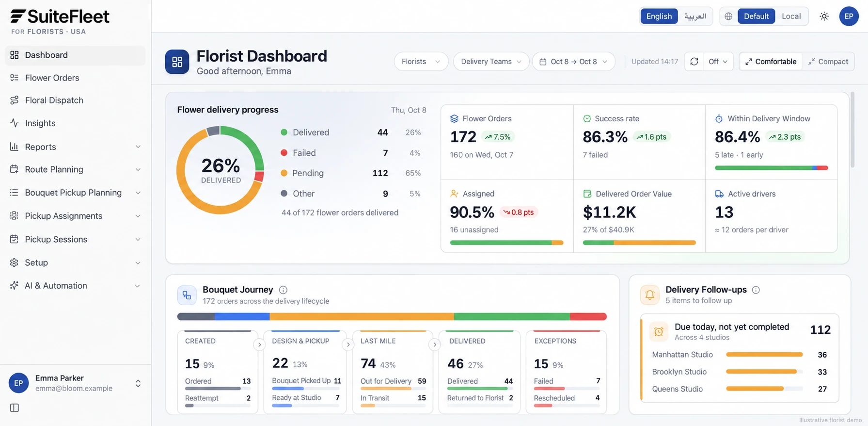868x426 pixels.
Task: Show Bouquet Journey info tooltip icon
Action: [284, 290]
